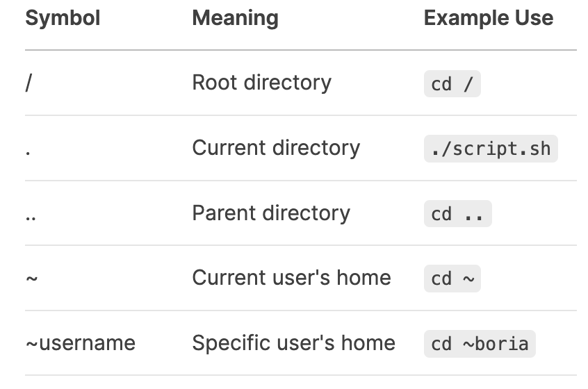Image resolution: width=588 pixels, height=389 pixels.
Task: Select the 'cd ~' code example
Action: click(452, 279)
